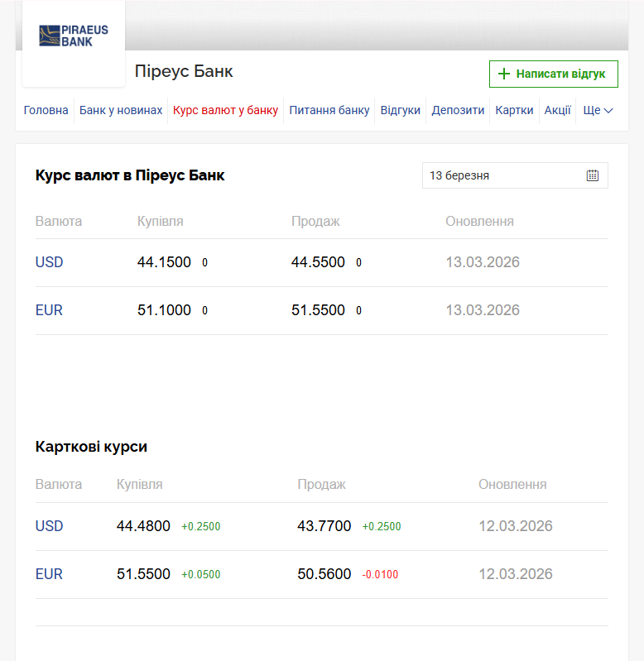Click the Piraeus Bank logo
Screen dimensions: 644x661
(74, 36)
